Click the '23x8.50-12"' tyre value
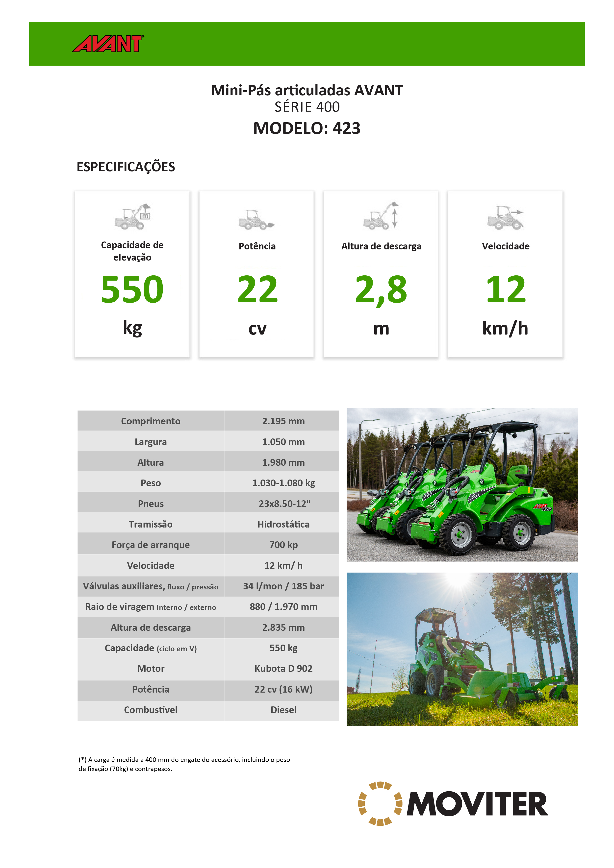The image size is (614, 868). pos(284,504)
